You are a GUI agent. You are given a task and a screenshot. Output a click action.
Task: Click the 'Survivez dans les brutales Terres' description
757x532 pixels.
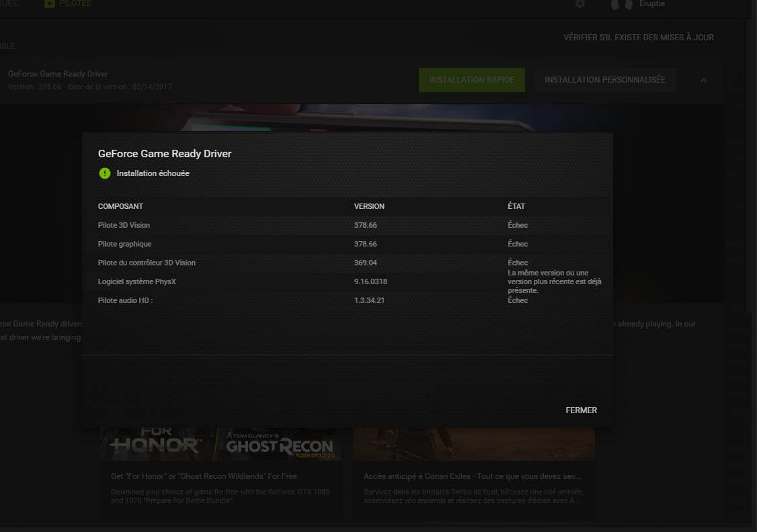[x=473, y=496]
